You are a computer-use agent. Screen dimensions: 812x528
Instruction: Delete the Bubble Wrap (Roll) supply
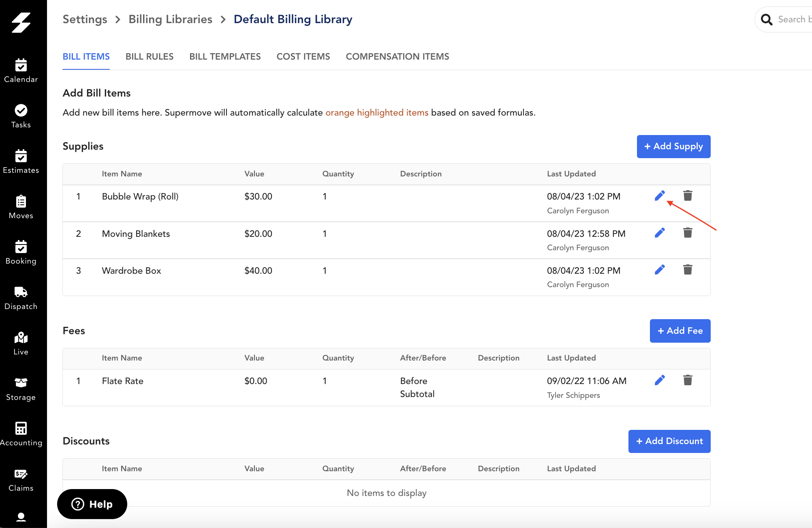pyautogui.click(x=688, y=196)
